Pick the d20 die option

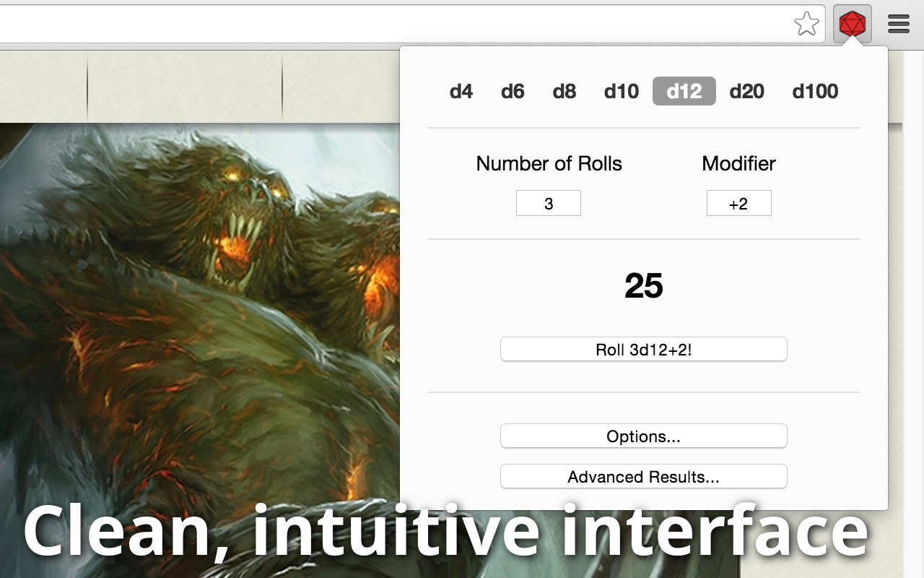(747, 91)
